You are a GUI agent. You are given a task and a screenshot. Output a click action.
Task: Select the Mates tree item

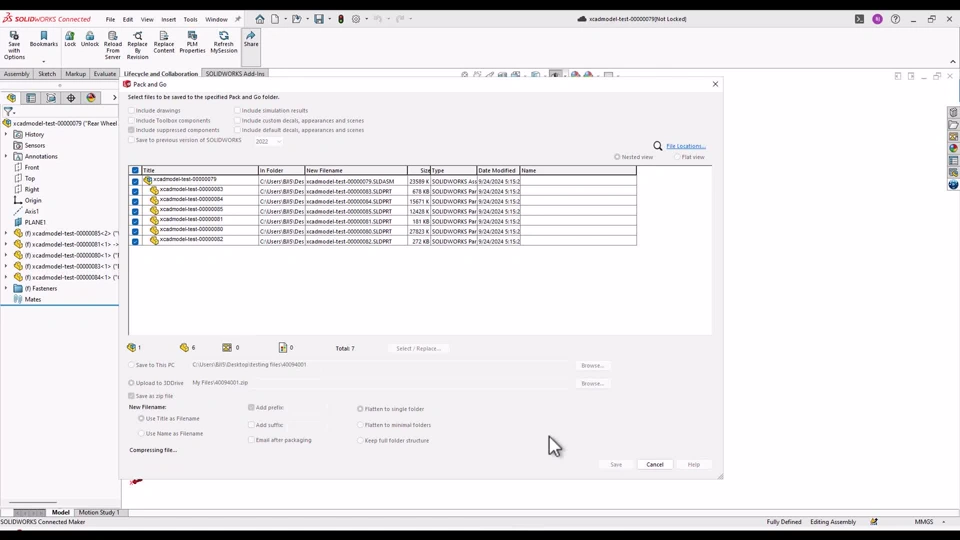[32, 299]
